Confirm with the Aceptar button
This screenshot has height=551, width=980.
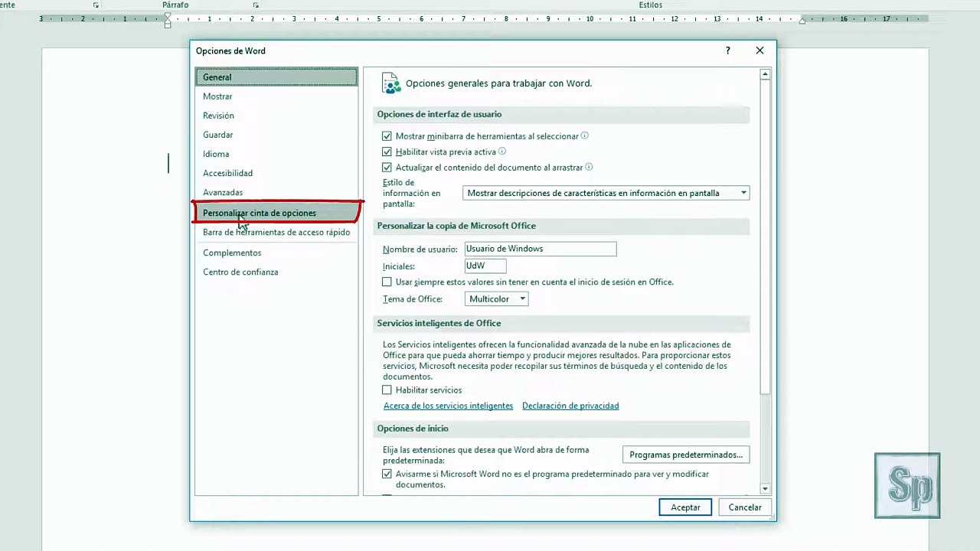coord(685,507)
